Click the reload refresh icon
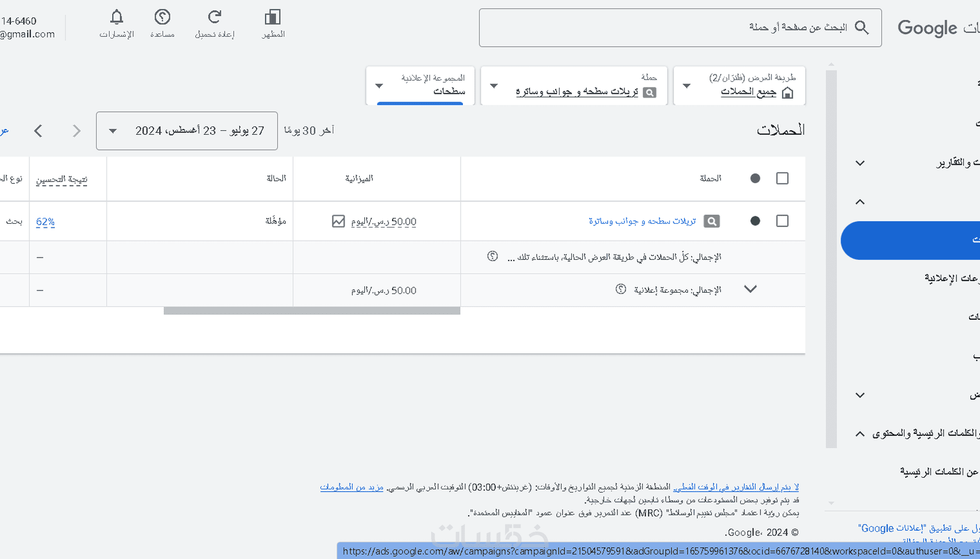The height and width of the screenshot is (559, 980). [x=214, y=17]
